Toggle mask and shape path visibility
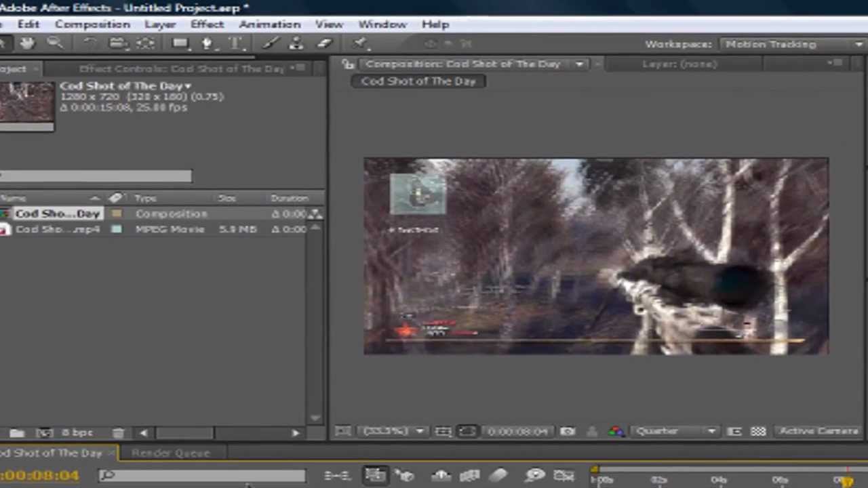 467,431
